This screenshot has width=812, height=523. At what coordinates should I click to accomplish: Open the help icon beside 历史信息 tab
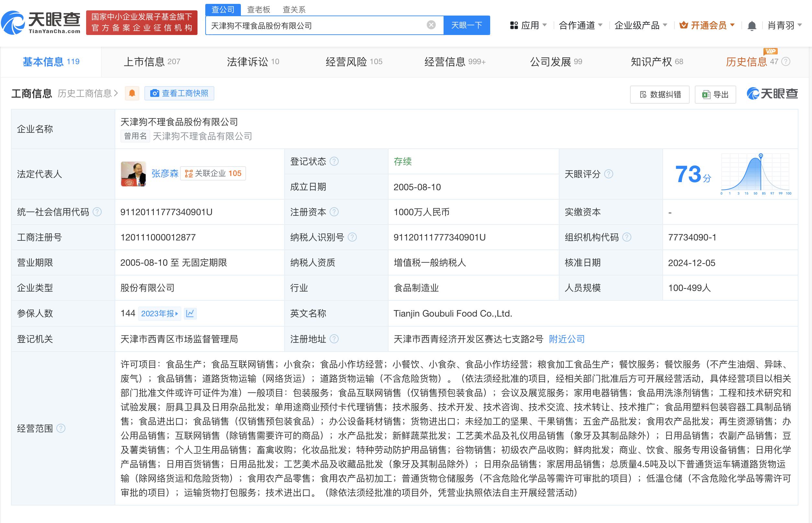tap(785, 62)
